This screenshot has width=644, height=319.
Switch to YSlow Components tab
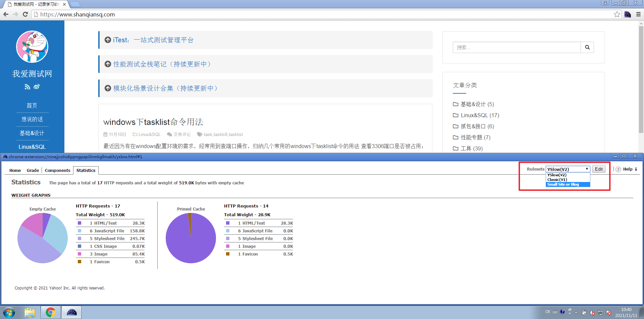(57, 170)
